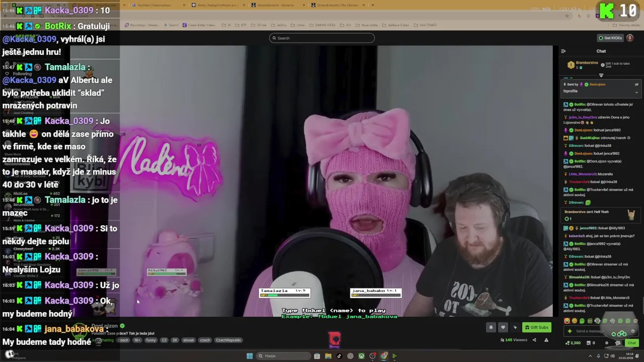Click the slovak stream tag
This screenshot has width=644, height=362.
(189, 340)
